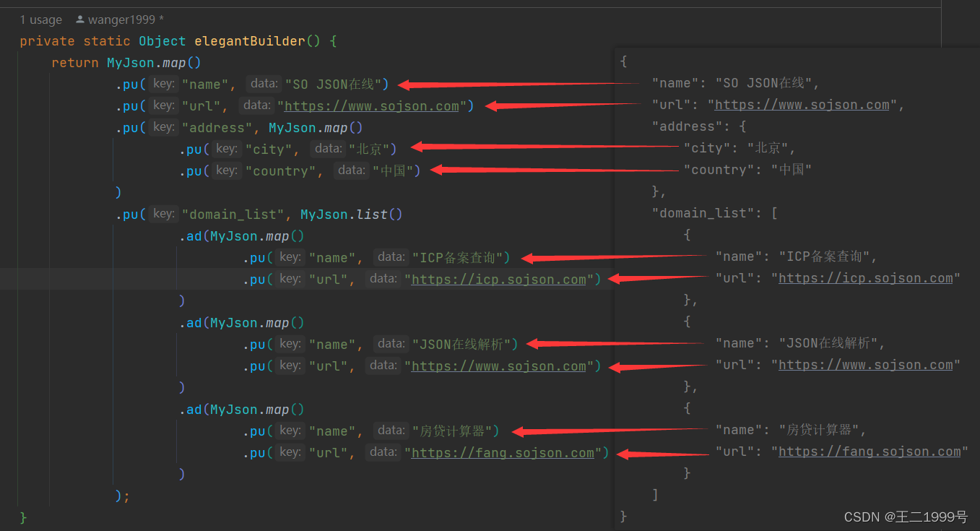Click the 'data:' inlay hint before "SO JSON在线"

[264, 83]
